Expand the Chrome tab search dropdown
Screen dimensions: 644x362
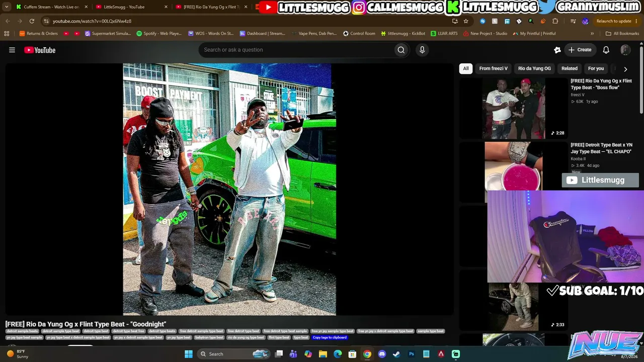[7, 7]
